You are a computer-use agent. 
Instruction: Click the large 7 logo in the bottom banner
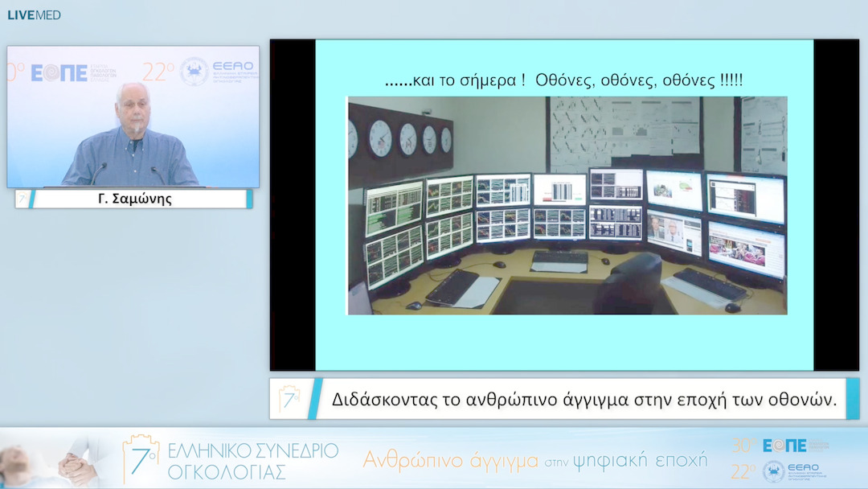[x=141, y=458]
